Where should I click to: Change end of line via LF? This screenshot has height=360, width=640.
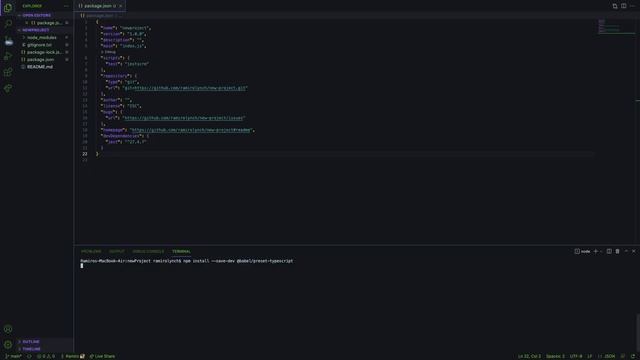tap(589, 356)
